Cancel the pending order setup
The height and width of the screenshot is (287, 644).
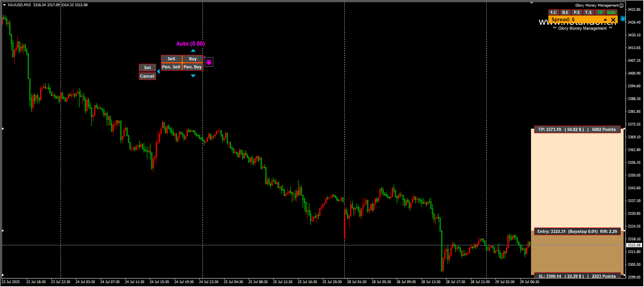(x=147, y=76)
